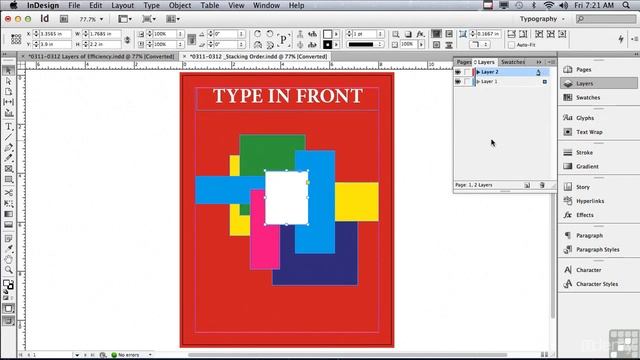This screenshot has height=360, width=640.
Task: Select the Gradient Swatch tool
Action: click(8, 214)
